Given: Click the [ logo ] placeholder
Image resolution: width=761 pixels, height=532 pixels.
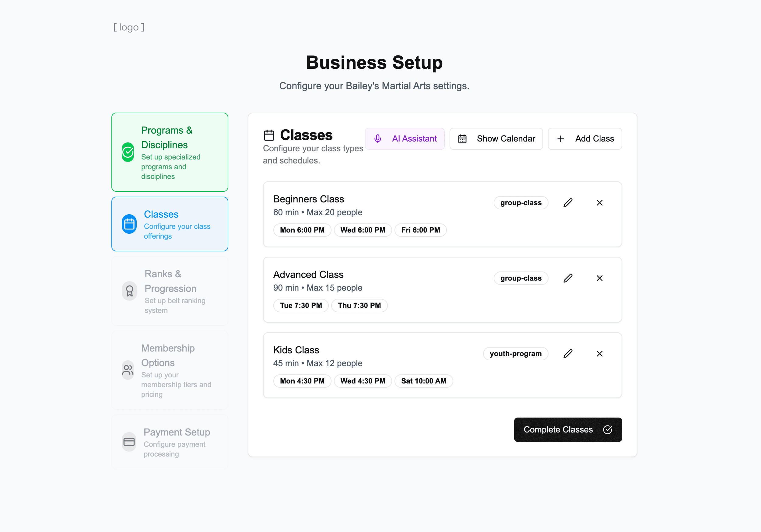Looking at the screenshot, I should coord(129,27).
